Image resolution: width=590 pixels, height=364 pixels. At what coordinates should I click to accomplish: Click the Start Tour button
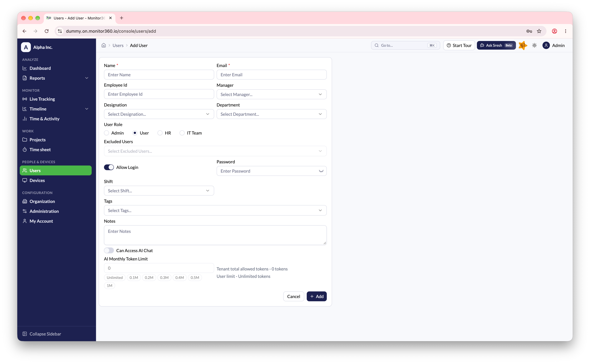tap(459, 45)
